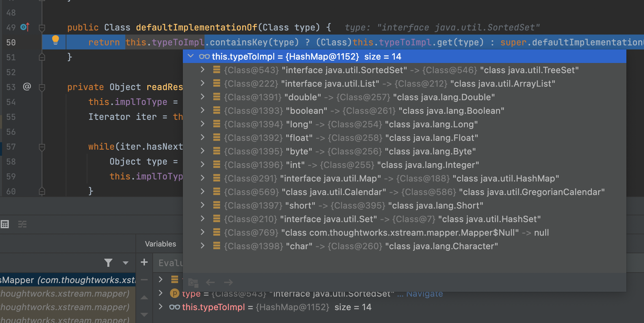Switch to the Variables tab
This screenshot has height=323, width=644.
[x=160, y=244]
